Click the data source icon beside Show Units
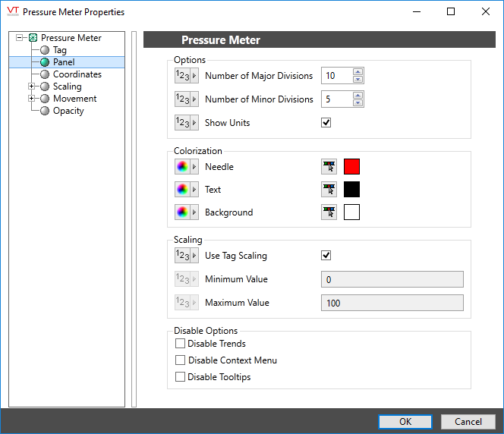504x434 pixels. (x=186, y=123)
